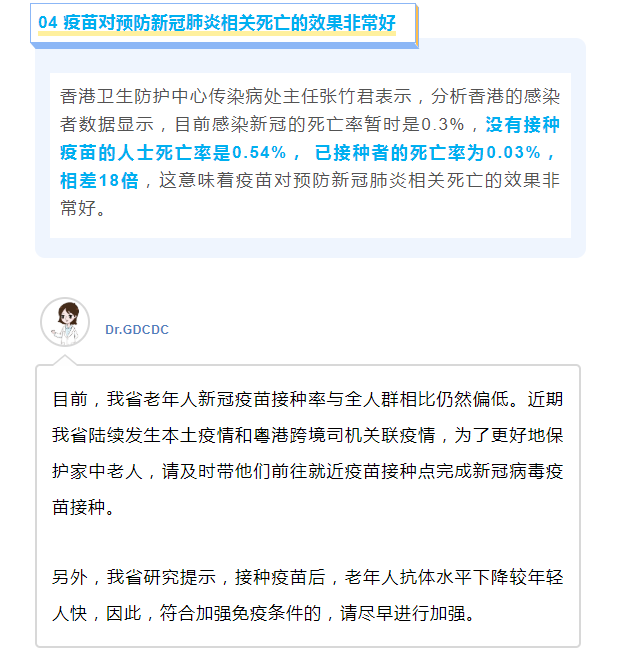This screenshot has height=670, width=620.
Task: Click the text "目前感染新冠的死亡率暂时是0.3%"
Action: point(319,124)
